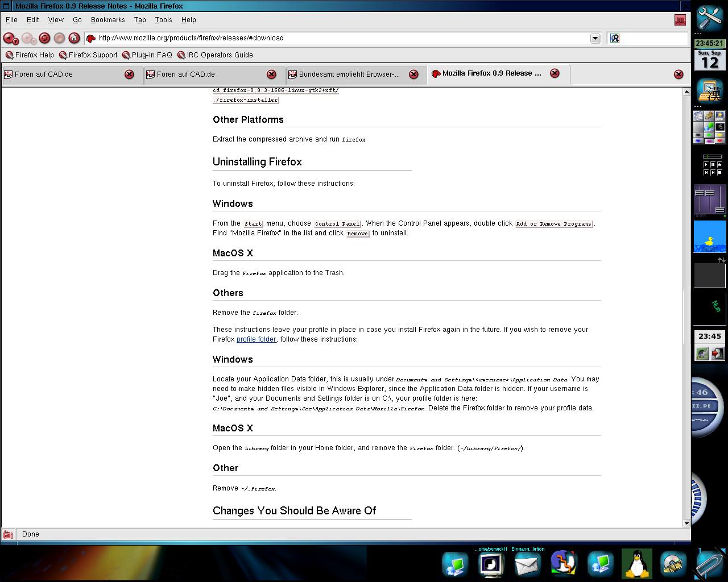
Task: Open the Edit menu
Action: point(32,20)
